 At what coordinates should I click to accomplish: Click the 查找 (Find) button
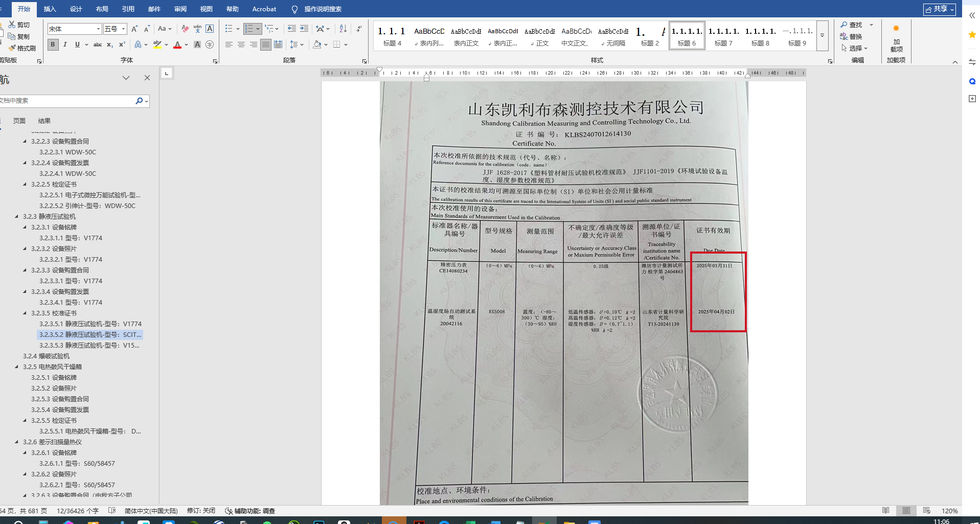(x=852, y=25)
